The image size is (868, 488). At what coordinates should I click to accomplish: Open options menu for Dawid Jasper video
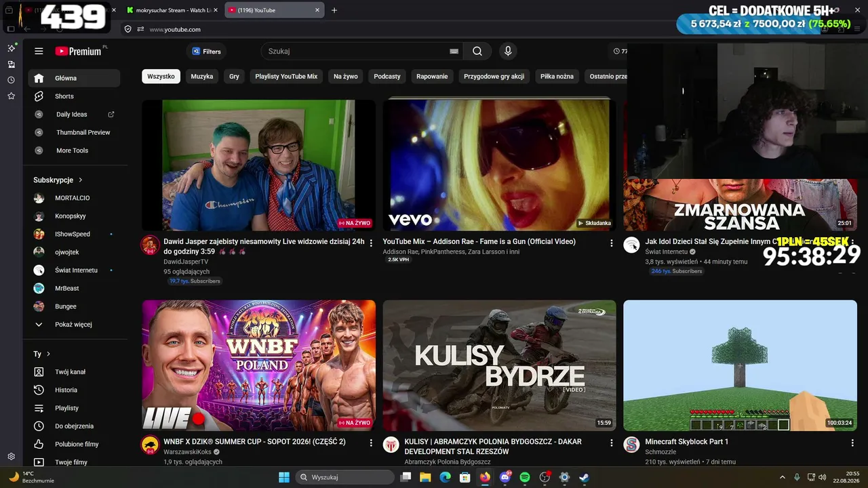click(371, 243)
